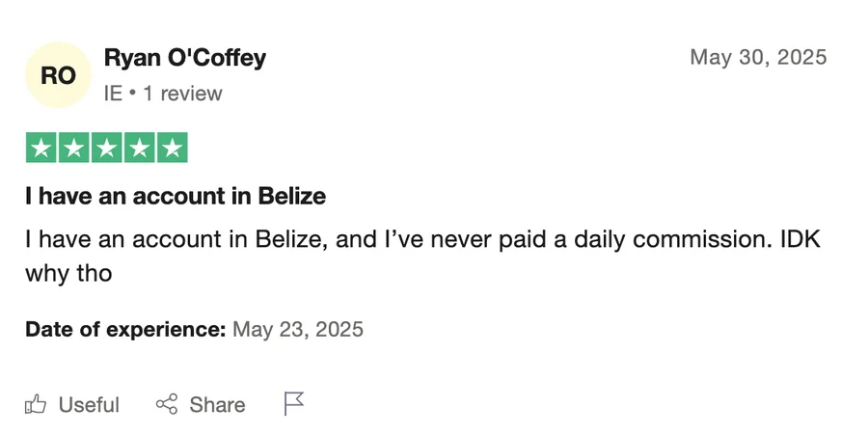Open Ryan O'Coffey's profile name
Viewport: 868px width, 434px height.
(x=184, y=58)
